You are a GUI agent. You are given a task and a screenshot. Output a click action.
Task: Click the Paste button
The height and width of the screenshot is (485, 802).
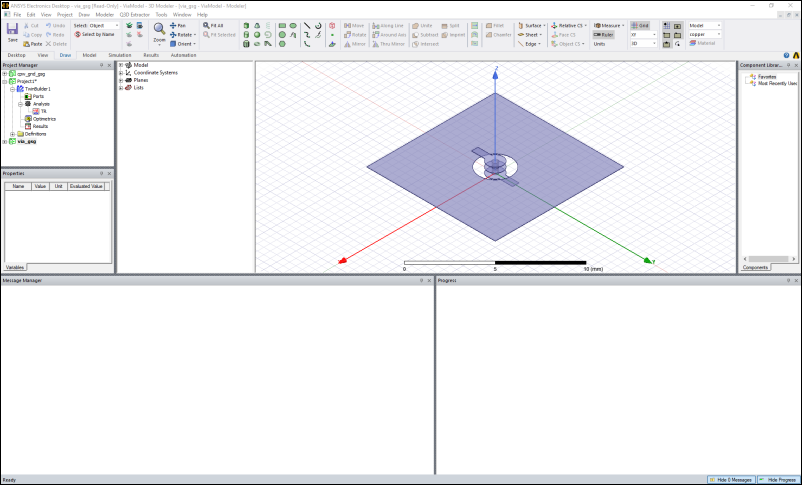[33, 44]
